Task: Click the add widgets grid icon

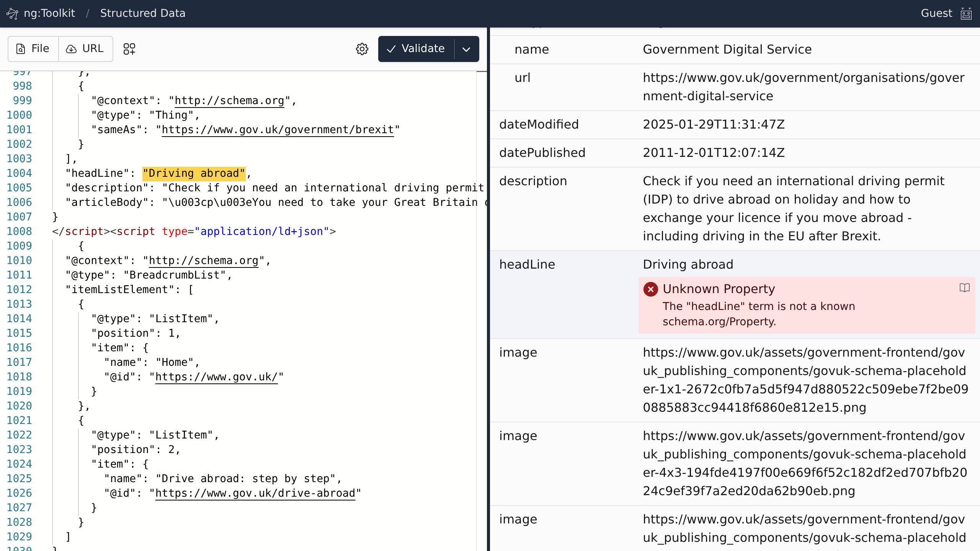Action: point(129,49)
